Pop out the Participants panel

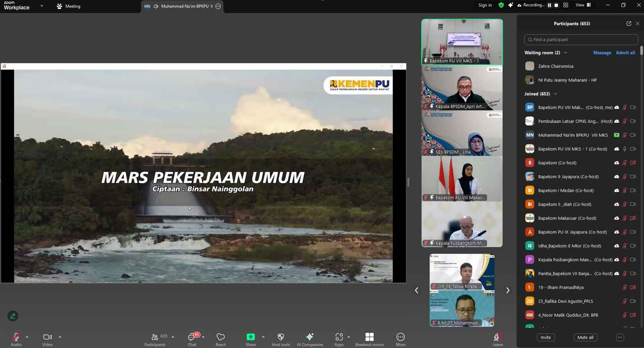pyautogui.click(x=629, y=23)
